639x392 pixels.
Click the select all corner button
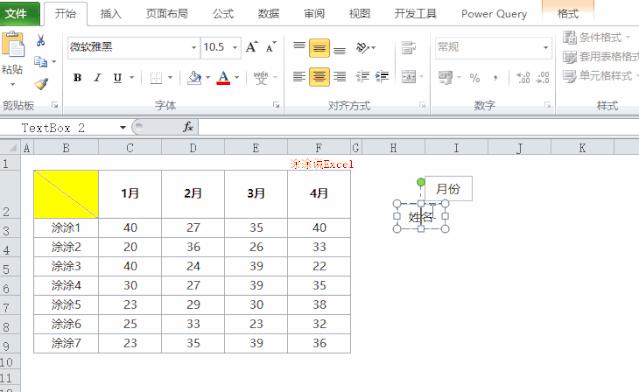click(x=10, y=148)
